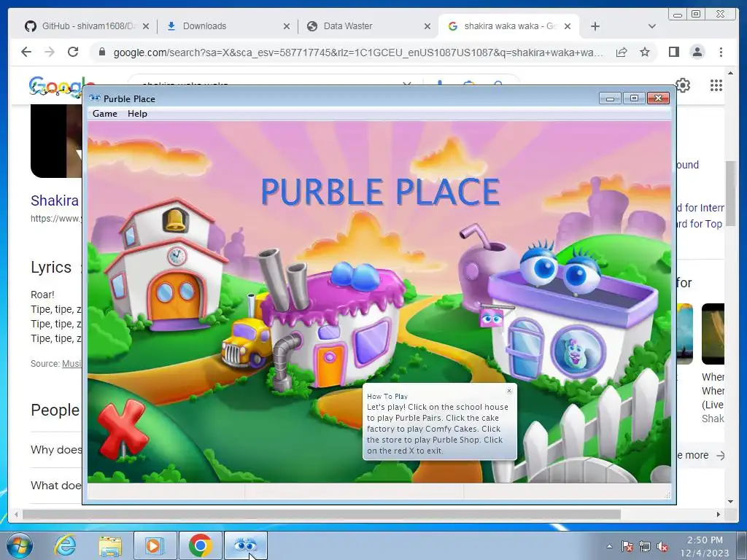Toggle Chrome side panel
This screenshot has height=560, width=747.
click(x=673, y=52)
